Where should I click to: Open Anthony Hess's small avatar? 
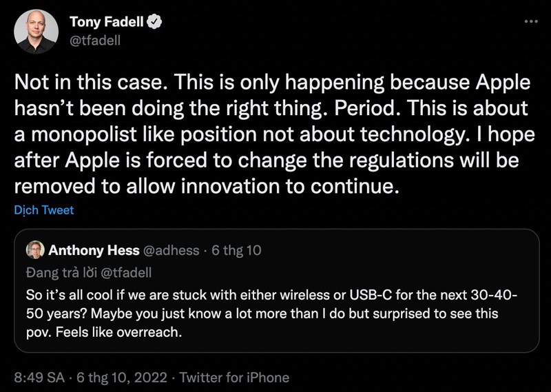coord(35,250)
